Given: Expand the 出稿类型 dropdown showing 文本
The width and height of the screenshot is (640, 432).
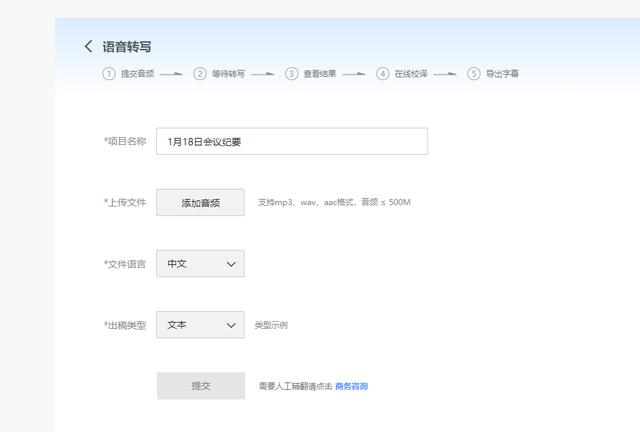Looking at the screenshot, I should (200, 325).
